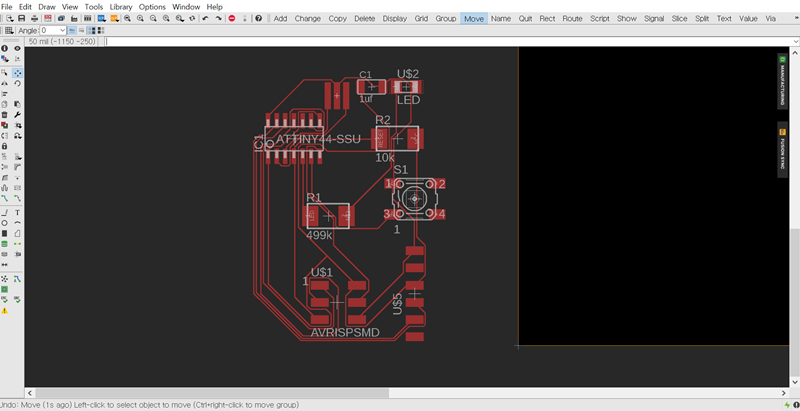This screenshot has width=800, height=411.
Task: Select the Route airwire tool
Action: [x=5, y=198]
